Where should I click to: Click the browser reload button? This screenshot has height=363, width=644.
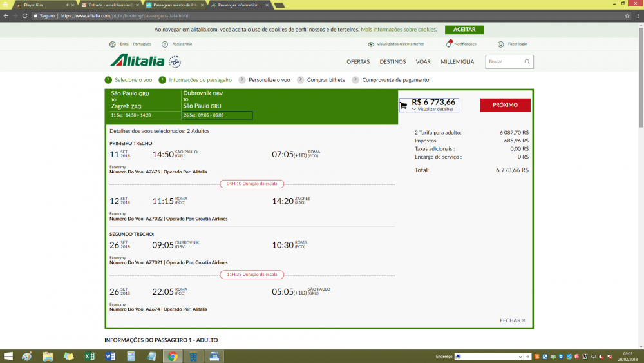[24, 15]
